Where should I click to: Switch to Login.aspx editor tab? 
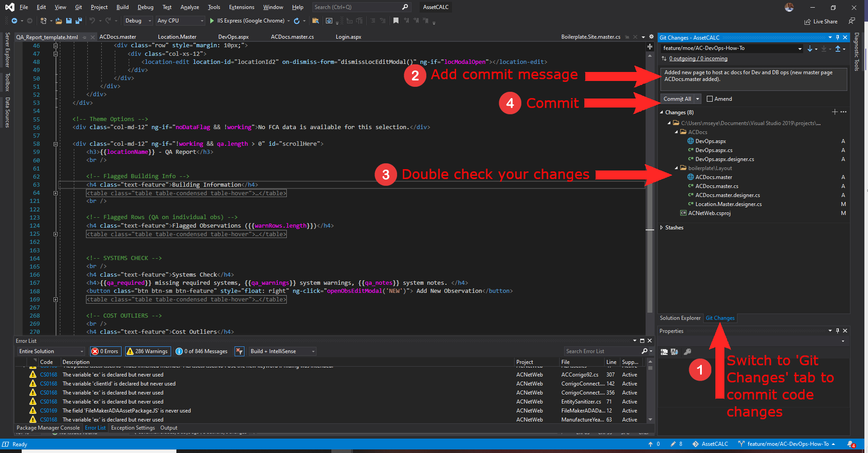click(348, 37)
